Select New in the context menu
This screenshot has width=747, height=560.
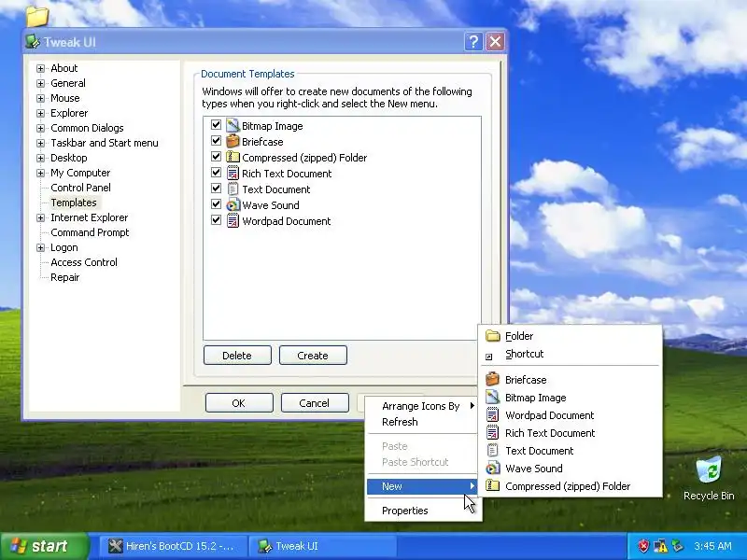pyautogui.click(x=424, y=486)
